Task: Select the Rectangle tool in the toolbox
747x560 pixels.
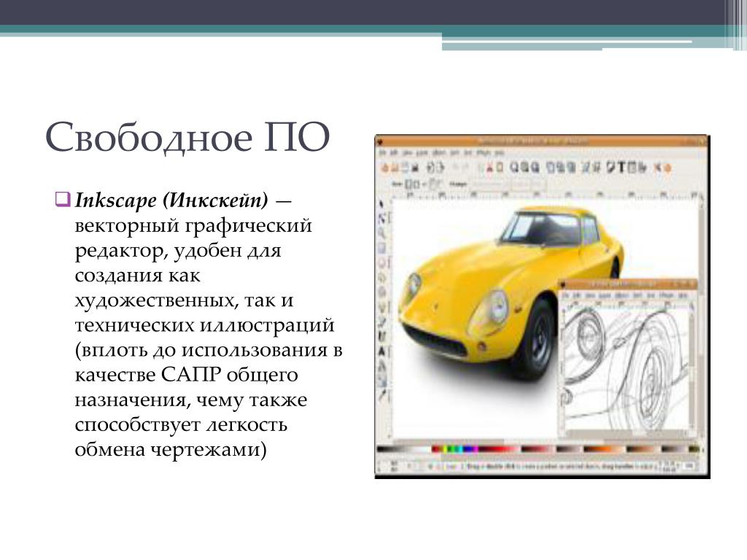Action: (x=382, y=248)
